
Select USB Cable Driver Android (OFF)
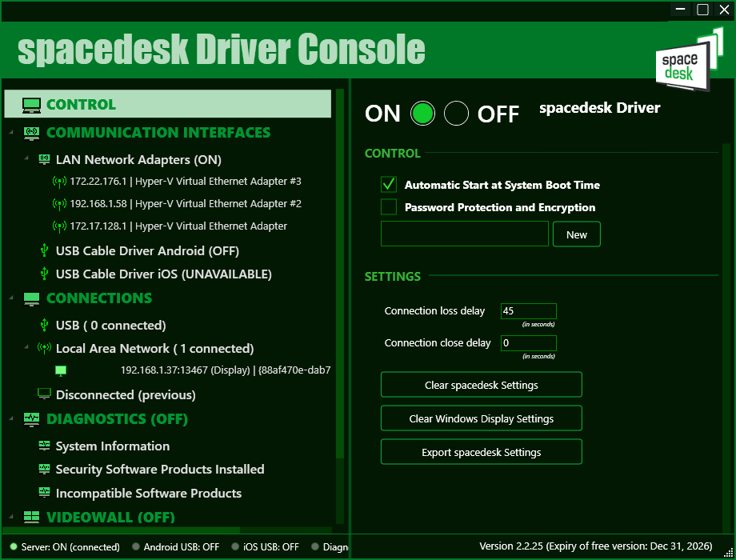(x=147, y=250)
